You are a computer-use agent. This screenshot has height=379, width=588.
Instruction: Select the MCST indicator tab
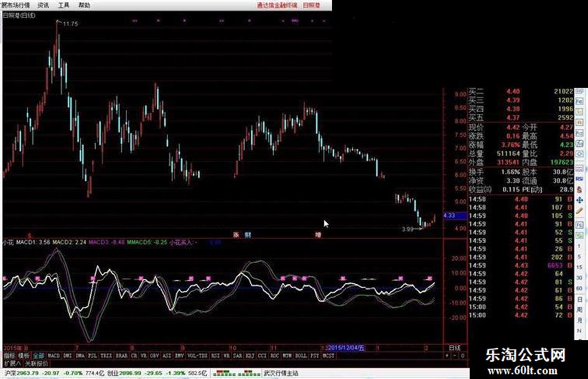[x=329, y=355]
